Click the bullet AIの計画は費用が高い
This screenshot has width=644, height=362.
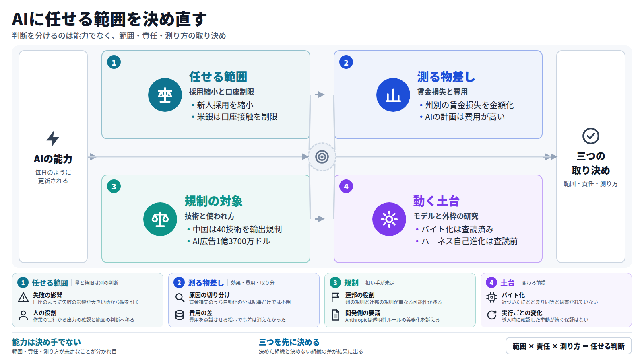[x=465, y=117]
